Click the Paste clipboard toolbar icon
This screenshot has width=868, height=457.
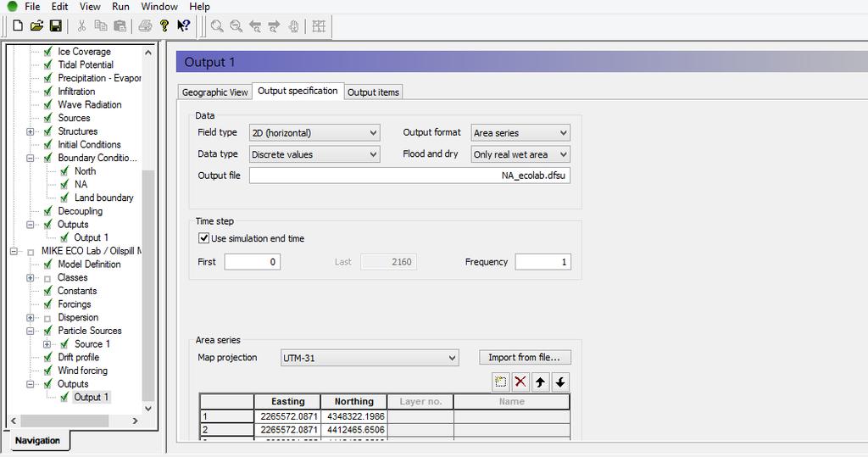point(120,26)
